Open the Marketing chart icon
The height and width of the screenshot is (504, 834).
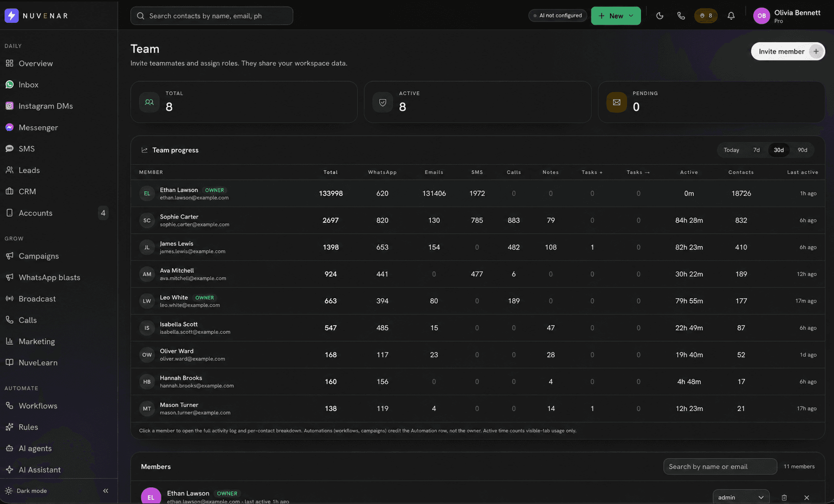pyautogui.click(x=9, y=341)
